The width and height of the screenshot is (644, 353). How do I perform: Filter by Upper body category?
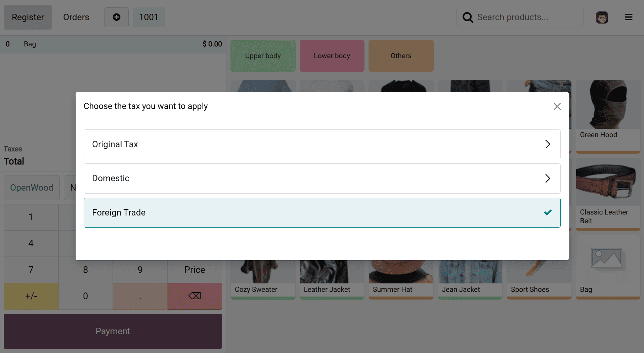click(263, 56)
